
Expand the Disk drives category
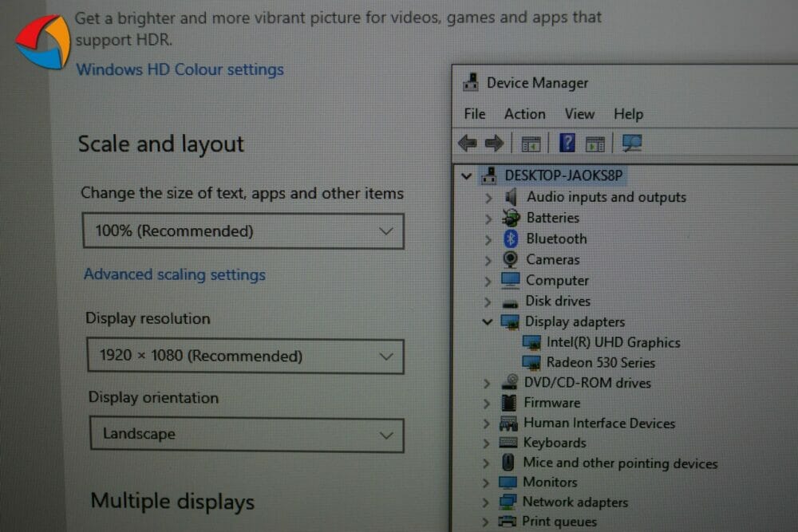pyautogui.click(x=488, y=302)
